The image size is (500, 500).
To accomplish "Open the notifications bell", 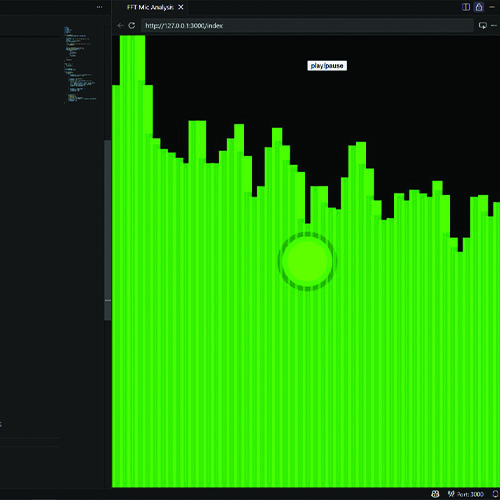I will (495, 494).
